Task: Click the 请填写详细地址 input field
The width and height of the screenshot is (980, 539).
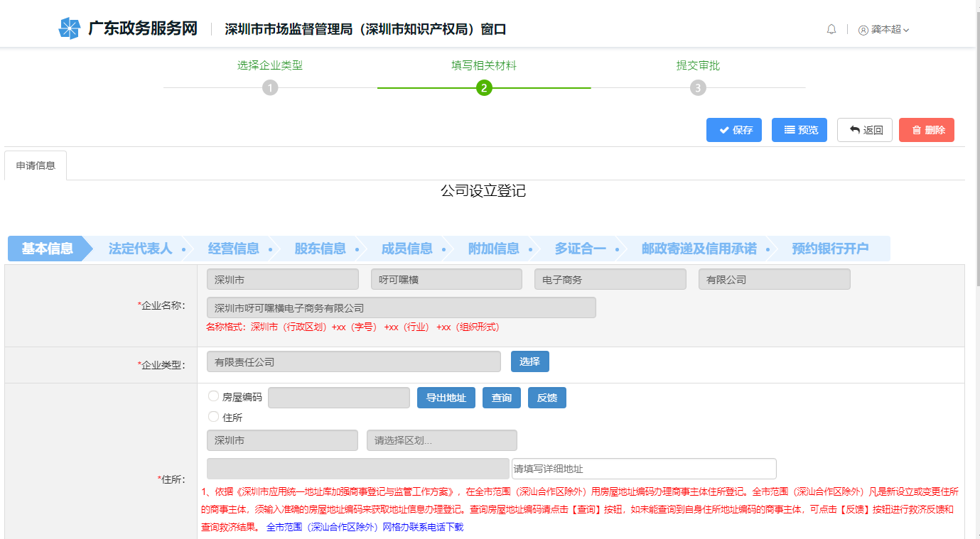Action: click(643, 468)
